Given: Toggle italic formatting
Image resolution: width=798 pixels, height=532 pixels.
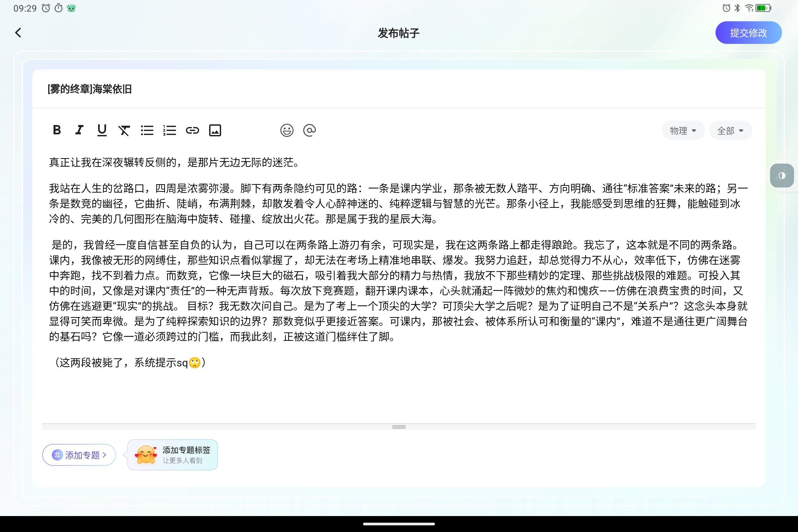Looking at the screenshot, I should pos(79,130).
